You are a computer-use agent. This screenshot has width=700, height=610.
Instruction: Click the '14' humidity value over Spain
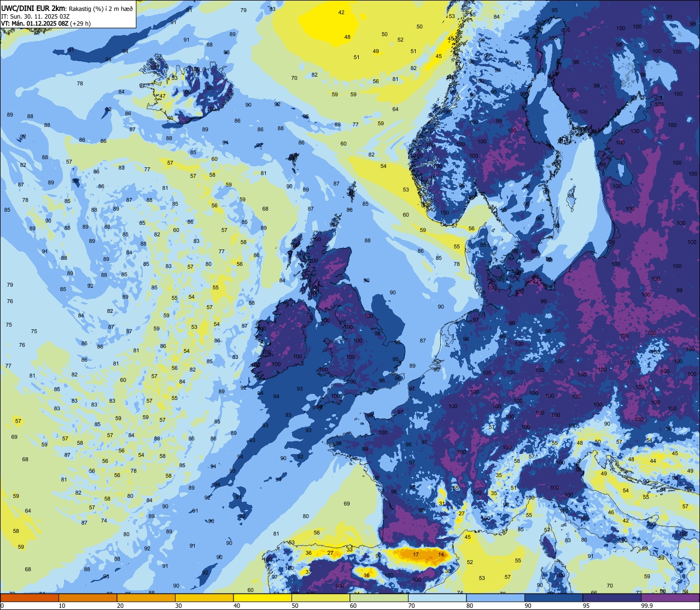pos(441,555)
